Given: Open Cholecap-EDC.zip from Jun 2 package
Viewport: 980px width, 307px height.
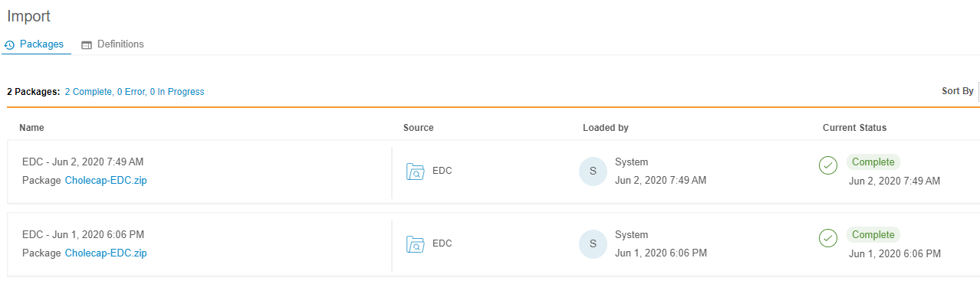Looking at the screenshot, I should pos(106,181).
